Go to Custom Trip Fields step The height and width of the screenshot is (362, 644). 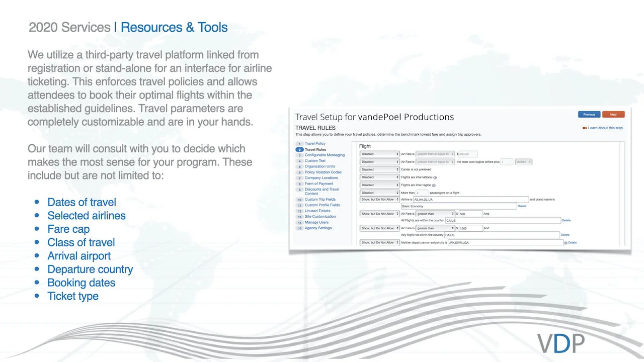click(x=320, y=200)
